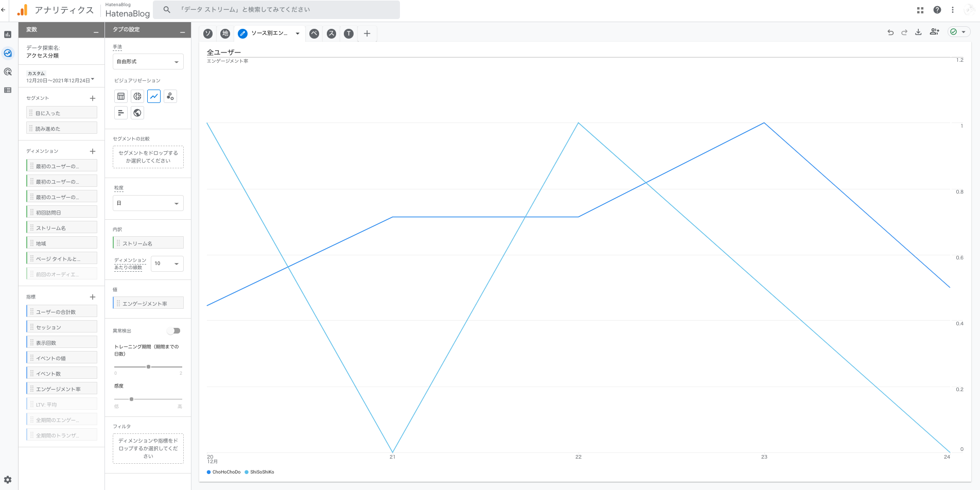Switch to the first tab labeled ソ

point(208,33)
